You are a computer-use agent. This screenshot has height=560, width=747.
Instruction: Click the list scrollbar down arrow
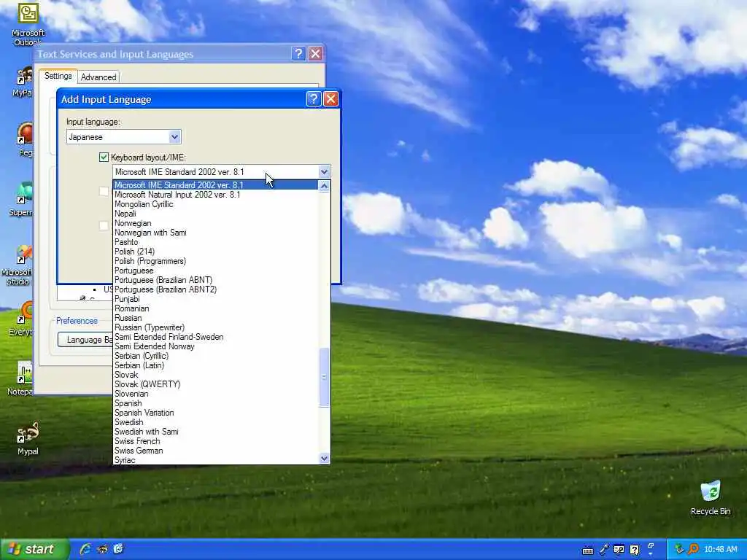[324, 459]
